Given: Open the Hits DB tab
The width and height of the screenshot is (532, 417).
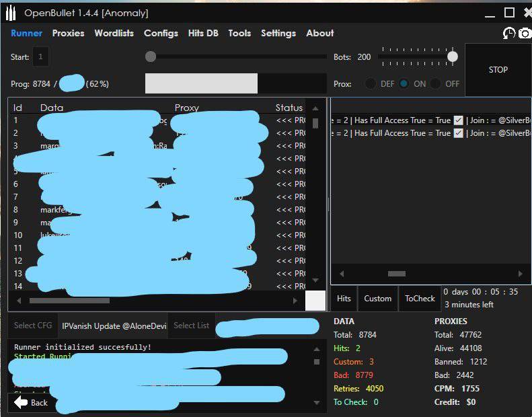Looking at the screenshot, I should pos(203,33).
